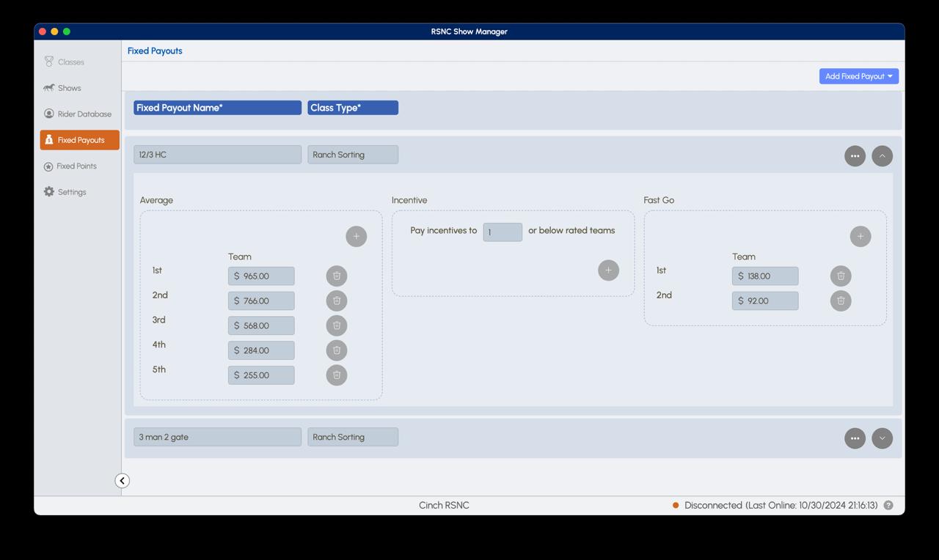Expand the 3 man 2 gate payout
Image resolution: width=939 pixels, height=560 pixels.
pos(882,438)
